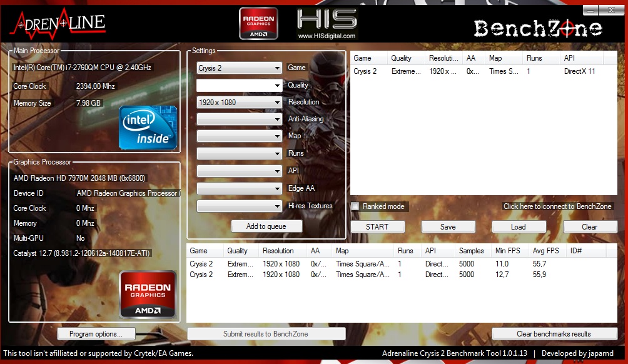Click the queue Runs column header

point(540,58)
